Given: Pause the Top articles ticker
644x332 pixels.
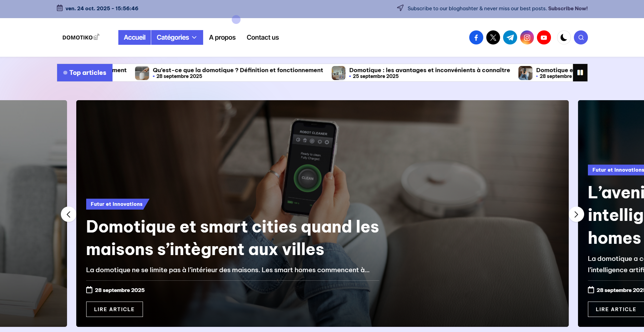Looking at the screenshot, I should (x=580, y=72).
